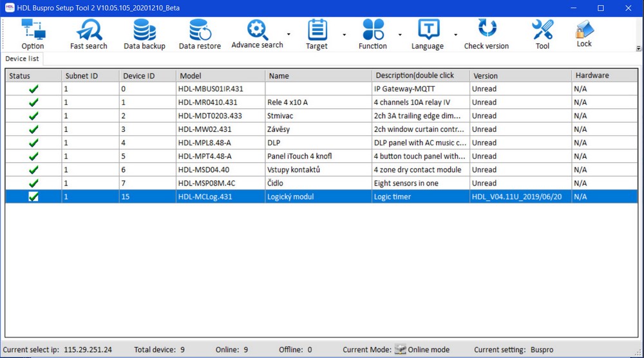Click the Vstupy kontaktů name cell
644x358 pixels.
(318, 169)
